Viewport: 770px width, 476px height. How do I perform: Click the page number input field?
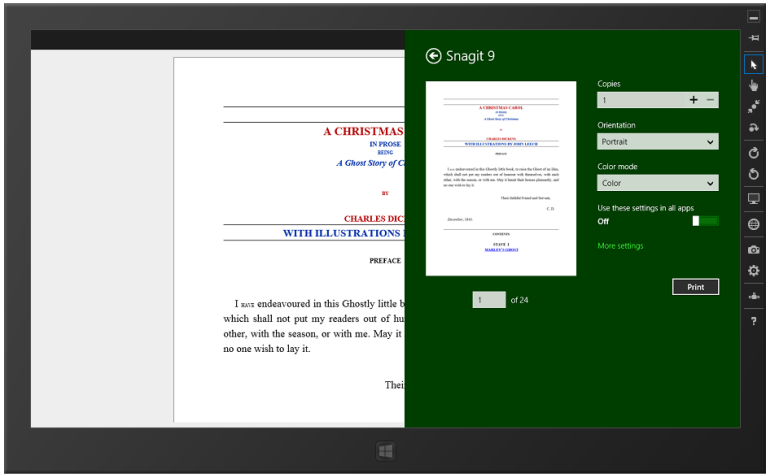(489, 300)
